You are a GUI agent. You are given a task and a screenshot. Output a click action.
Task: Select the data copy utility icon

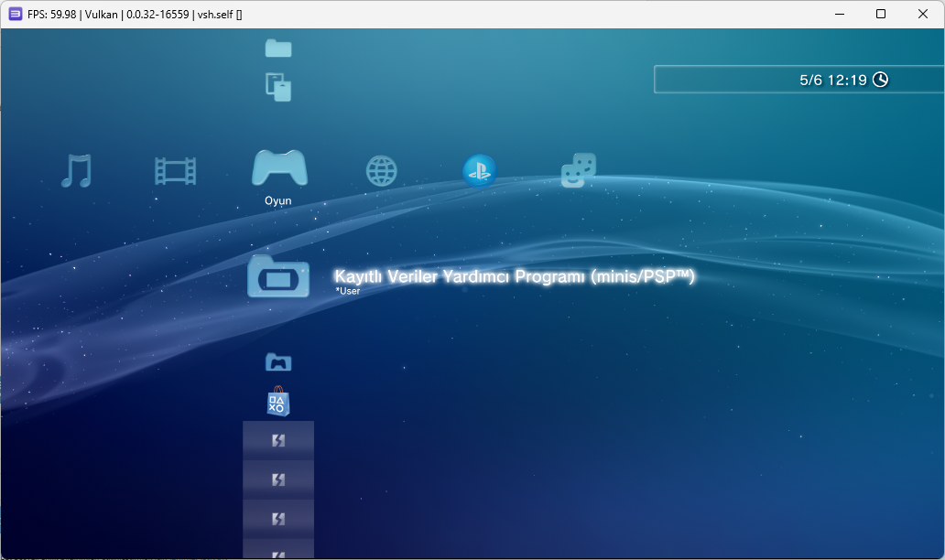[x=278, y=87]
